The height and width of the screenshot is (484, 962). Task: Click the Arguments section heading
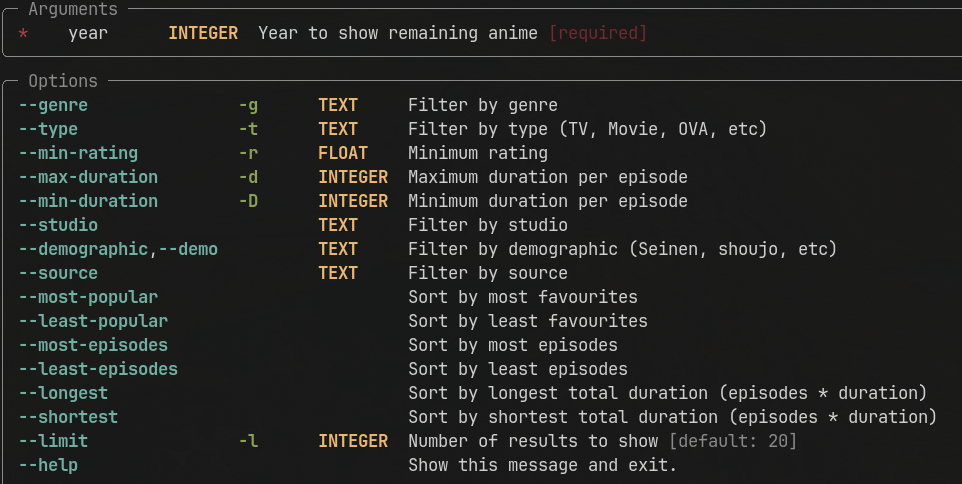(73, 9)
